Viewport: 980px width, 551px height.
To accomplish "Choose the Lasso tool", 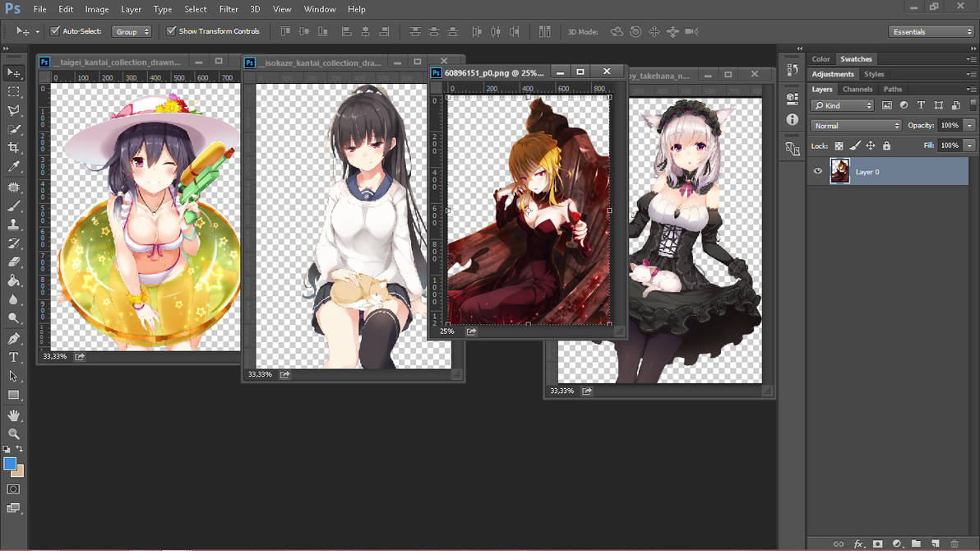I will click(13, 111).
